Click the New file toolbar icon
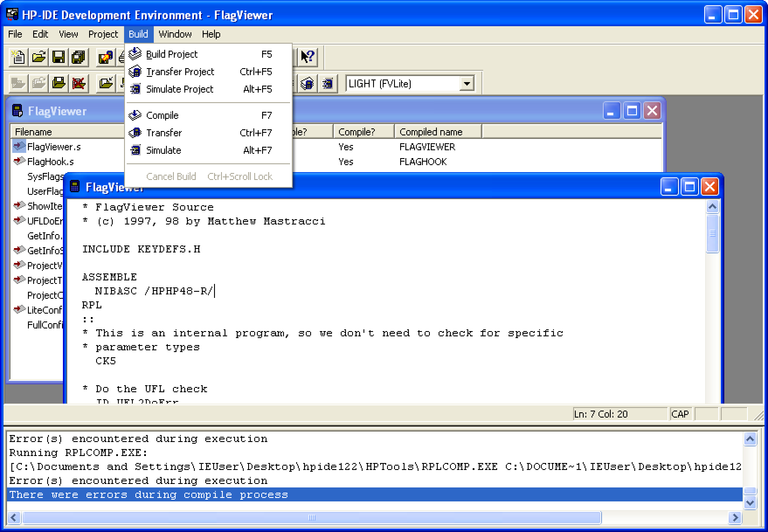 point(18,57)
